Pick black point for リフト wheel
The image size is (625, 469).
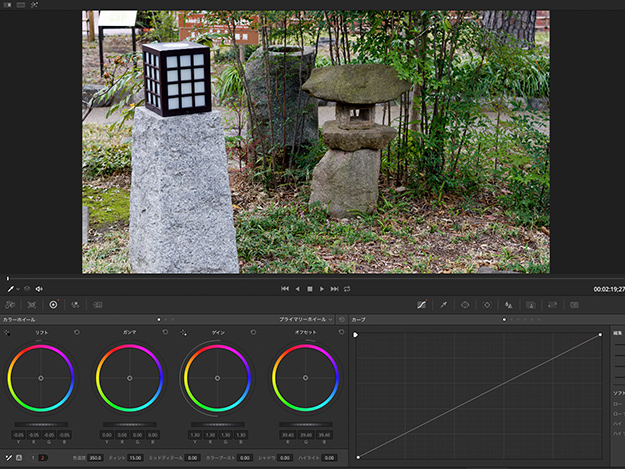tap(7, 331)
